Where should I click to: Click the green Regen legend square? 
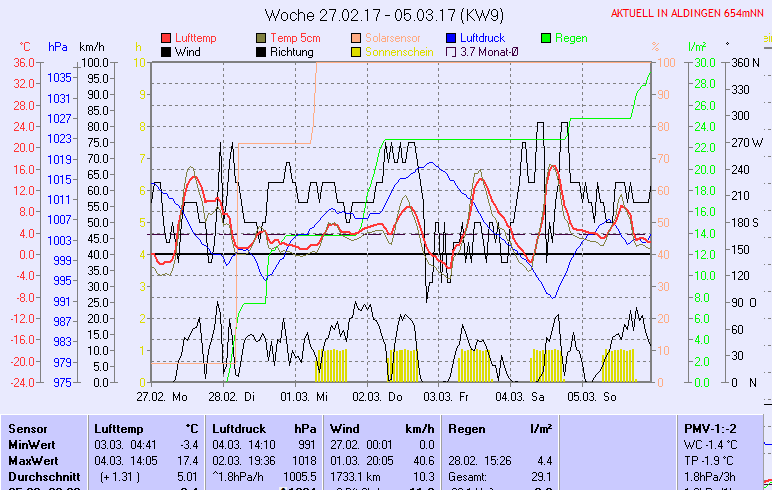[546, 38]
